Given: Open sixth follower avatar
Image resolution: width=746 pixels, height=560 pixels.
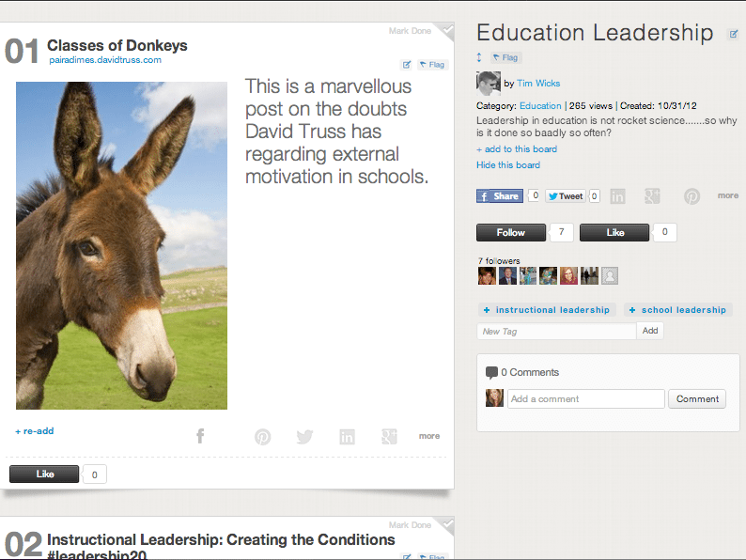Looking at the screenshot, I should 589,275.
